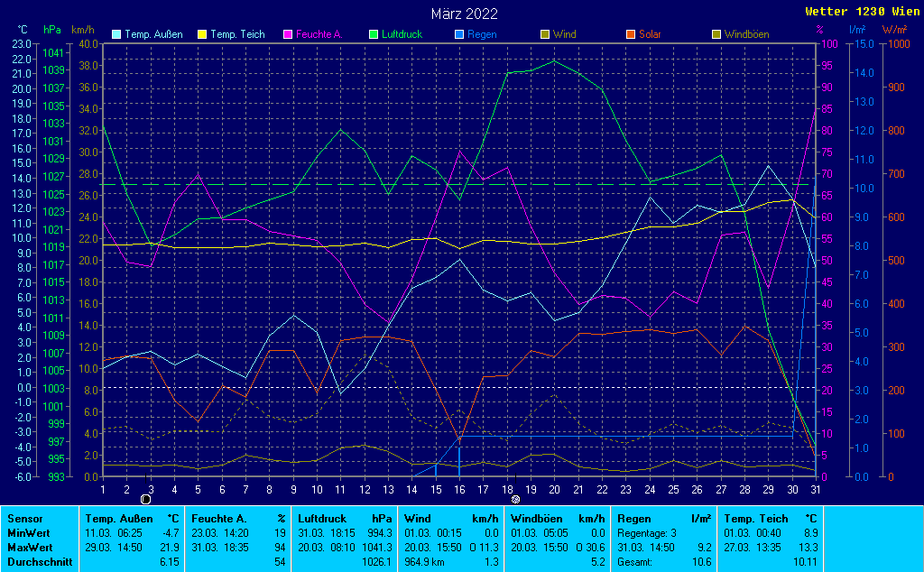
Task: Click the wind distance '964.9 km'
Action: 424,562
